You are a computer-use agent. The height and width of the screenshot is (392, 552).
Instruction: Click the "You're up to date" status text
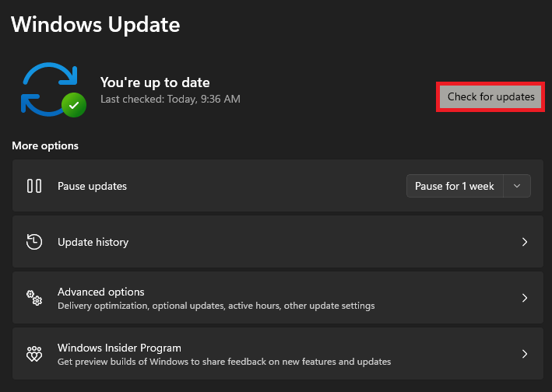pos(155,82)
